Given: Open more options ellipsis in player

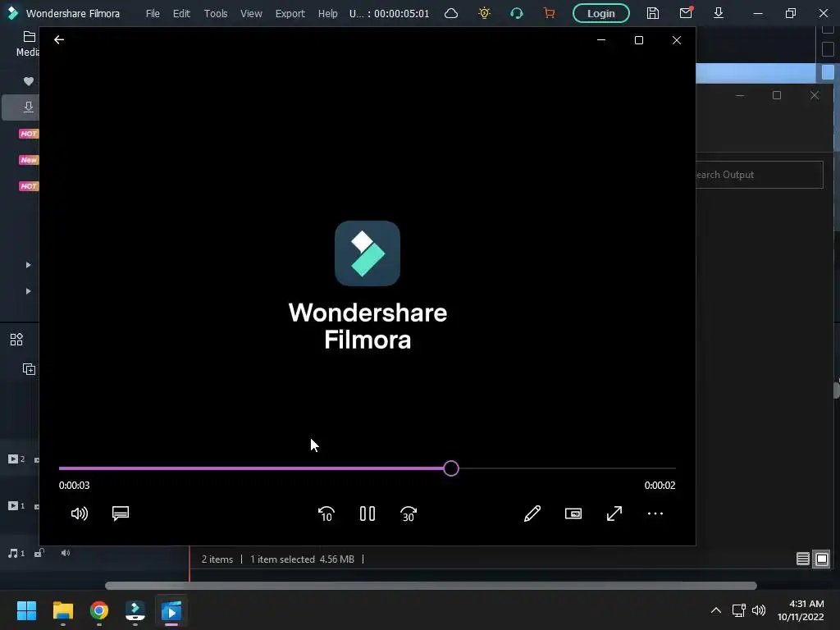Looking at the screenshot, I should coord(655,514).
